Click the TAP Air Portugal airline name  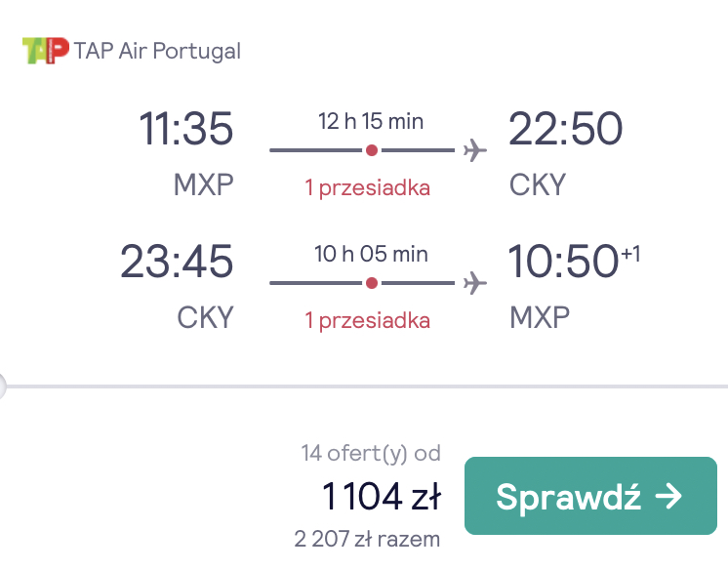(x=157, y=51)
